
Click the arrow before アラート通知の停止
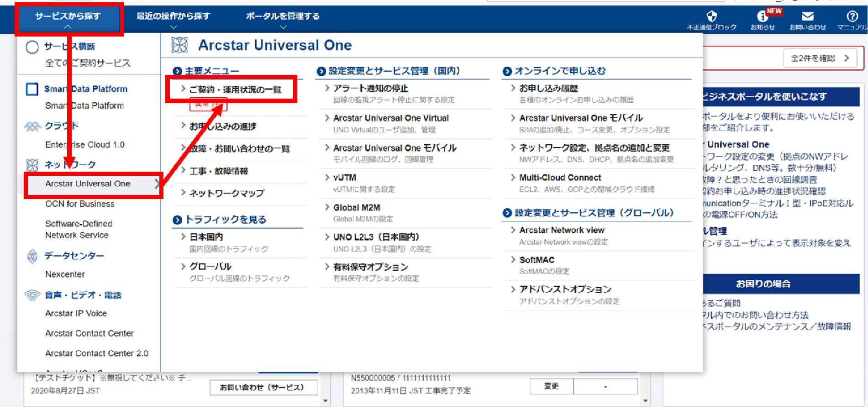pos(327,88)
